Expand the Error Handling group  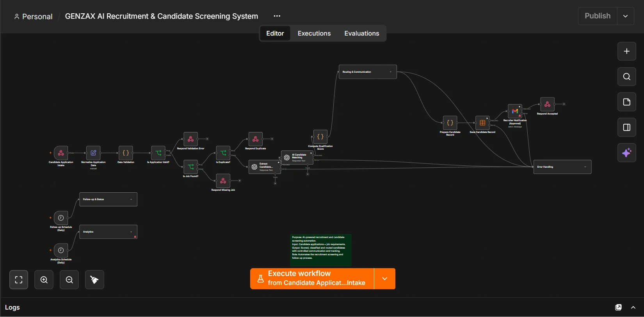coord(585,167)
